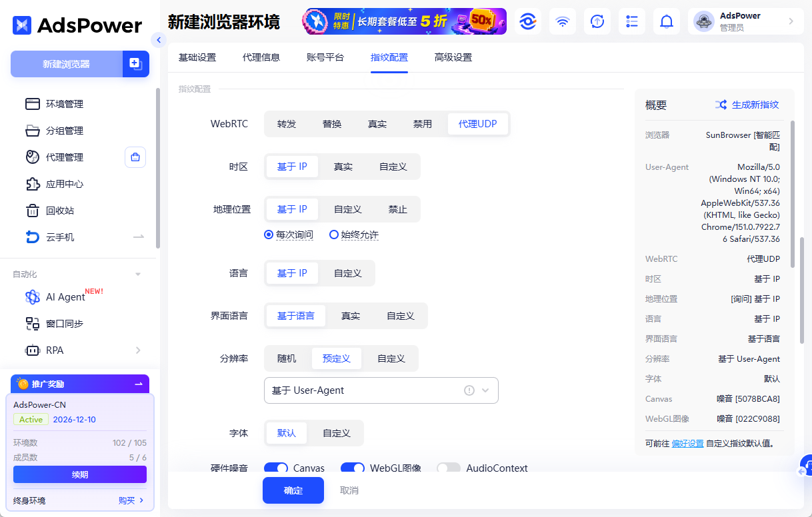Click the 续期 renew button

(80, 474)
